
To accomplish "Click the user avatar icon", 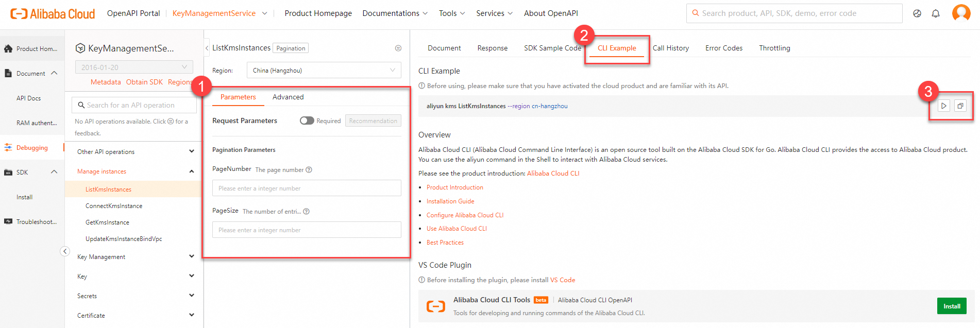I will coord(961,13).
